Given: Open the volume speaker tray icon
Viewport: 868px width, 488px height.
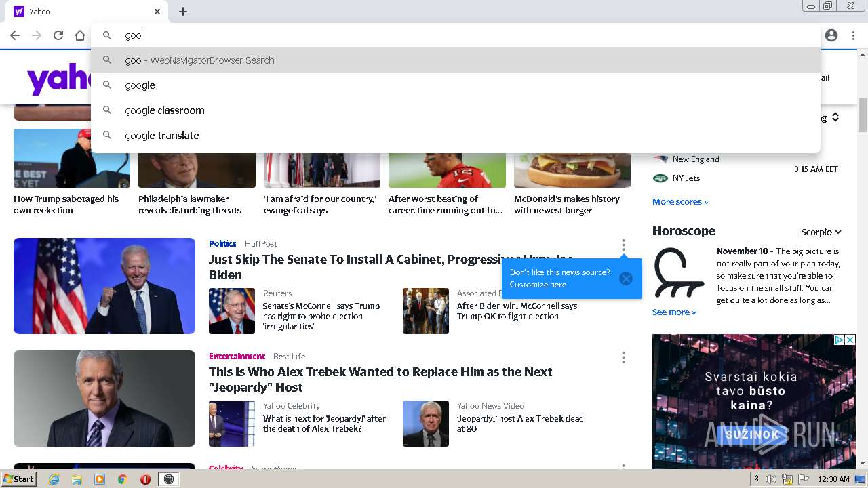Looking at the screenshot, I should 771,479.
